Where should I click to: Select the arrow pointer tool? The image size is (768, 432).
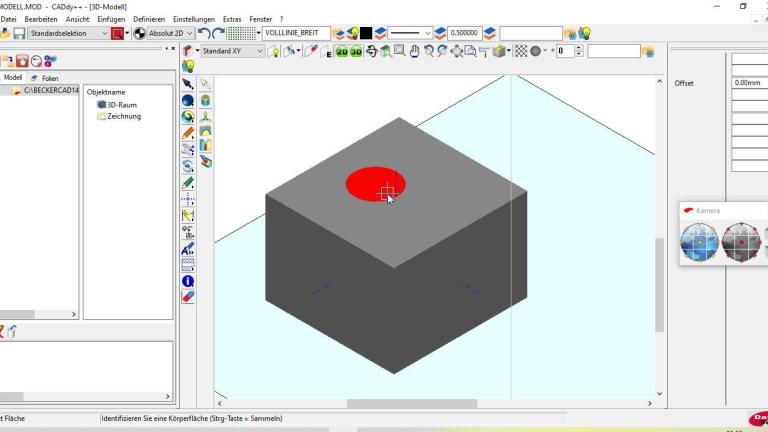(187, 84)
